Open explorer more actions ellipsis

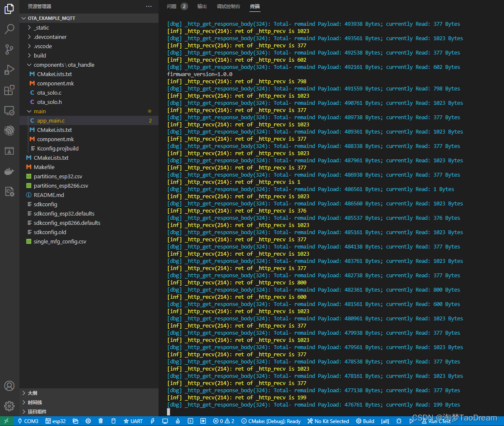point(149,6)
